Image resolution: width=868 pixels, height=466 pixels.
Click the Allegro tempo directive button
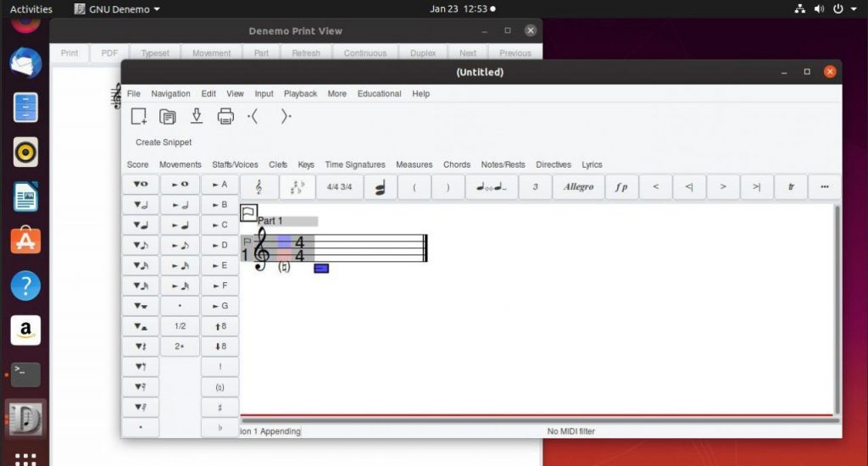[578, 187]
